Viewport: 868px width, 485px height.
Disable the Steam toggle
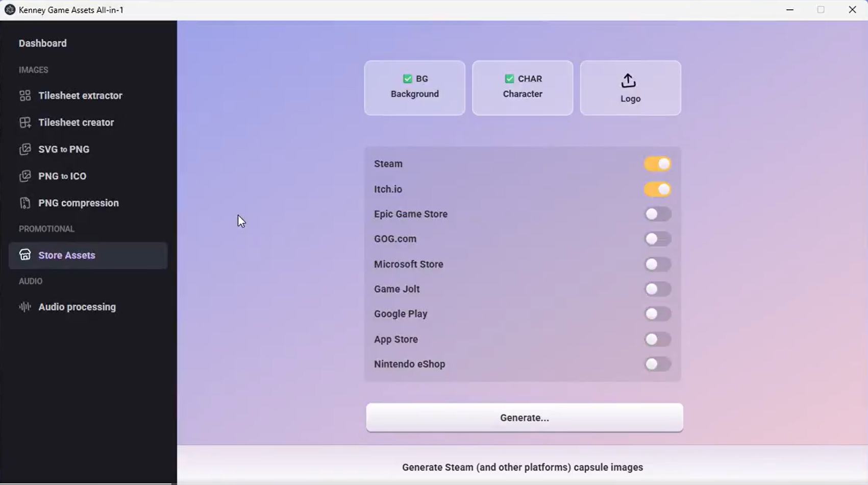point(657,164)
